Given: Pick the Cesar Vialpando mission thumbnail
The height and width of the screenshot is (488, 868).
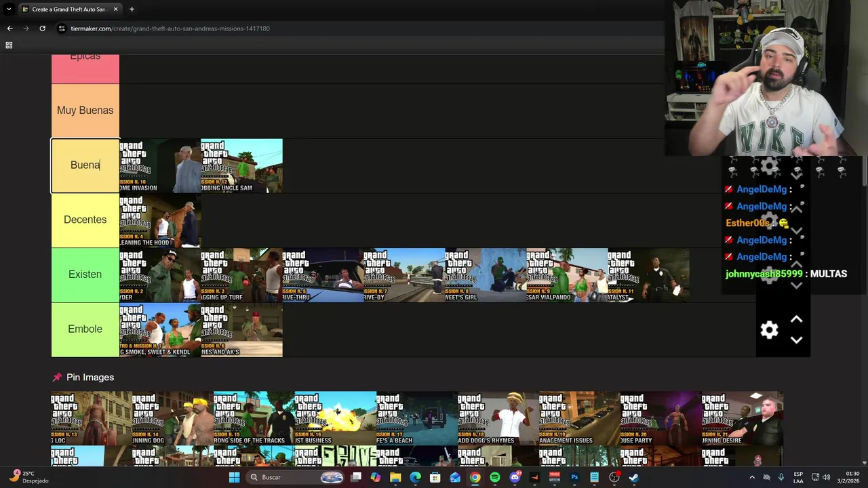Looking at the screenshot, I should pyautogui.click(x=567, y=274).
